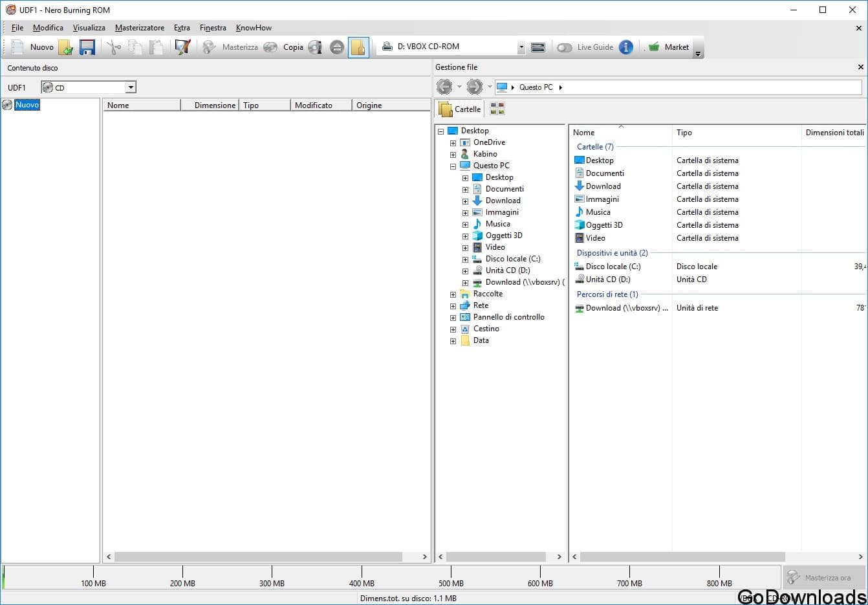Sort compilation by Dimensione column
This screenshot has height=605, width=868.
(210, 105)
